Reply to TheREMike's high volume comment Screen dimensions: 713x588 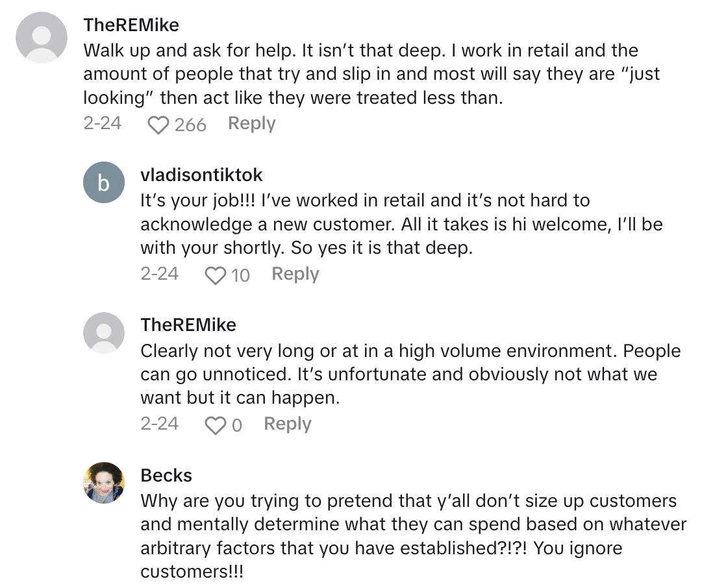[287, 424]
